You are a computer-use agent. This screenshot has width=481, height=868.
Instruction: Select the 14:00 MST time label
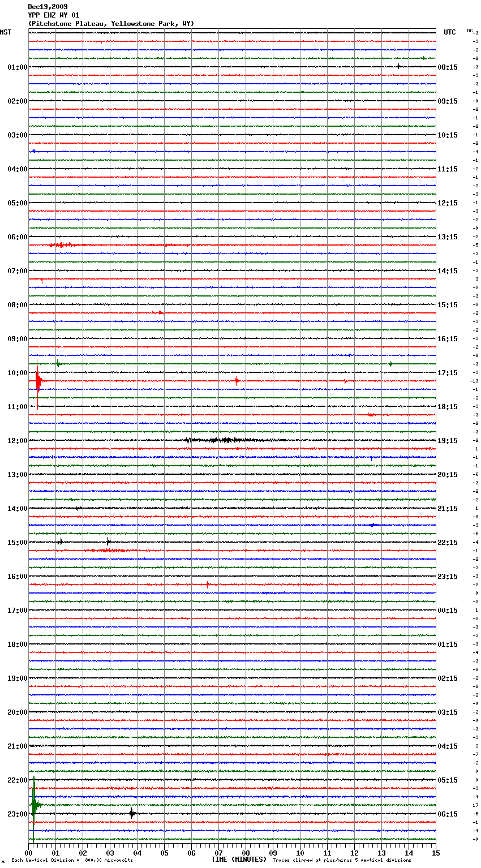(x=18, y=509)
